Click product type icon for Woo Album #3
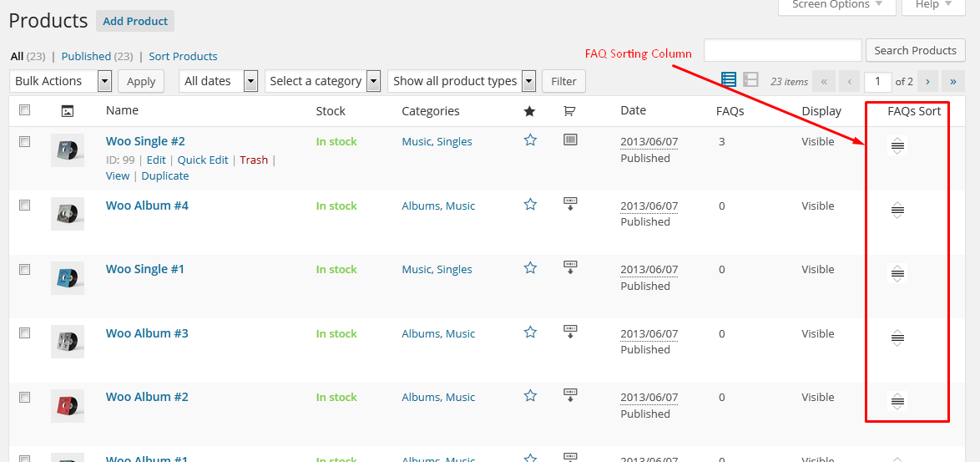980x462 pixels. click(x=571, y=332)
